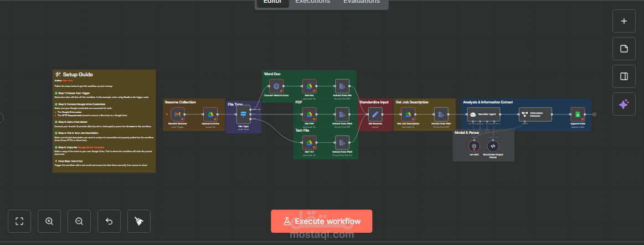Switch to the Evaluations tab
This screenshot has width=644, height=245.
(x=362, y=2)
